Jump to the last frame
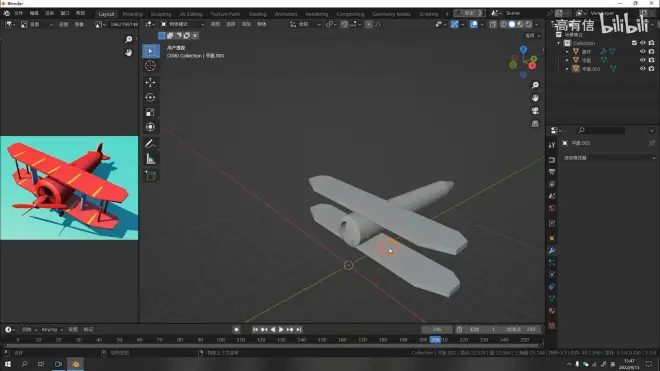Viewport: 660px width, 371px height. (x=299, y=329)
